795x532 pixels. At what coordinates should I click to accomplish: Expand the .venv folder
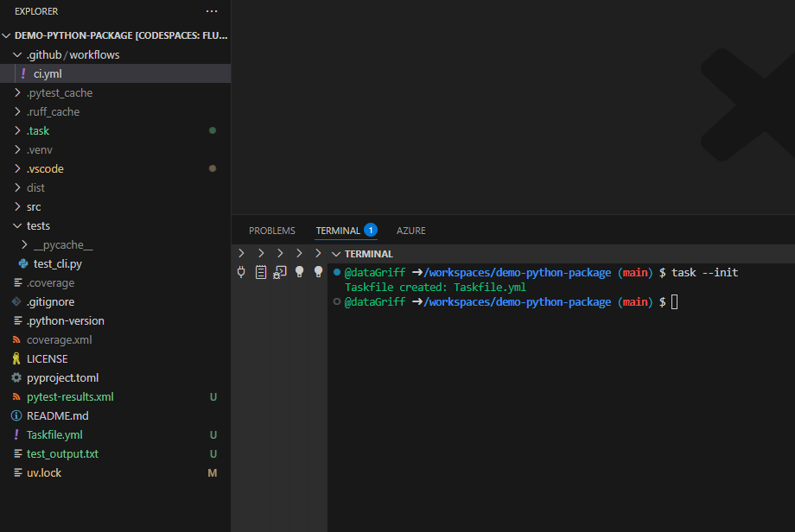point(17,149)
